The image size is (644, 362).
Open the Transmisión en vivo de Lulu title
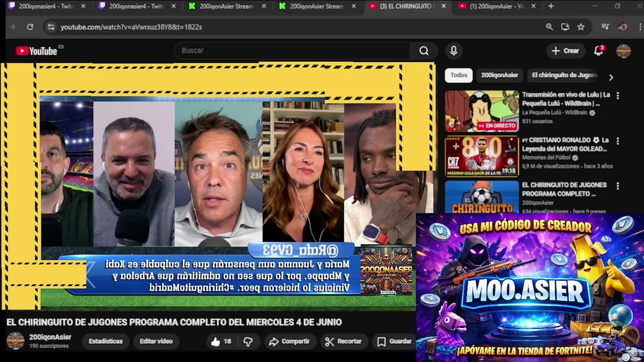pos(566,99)
